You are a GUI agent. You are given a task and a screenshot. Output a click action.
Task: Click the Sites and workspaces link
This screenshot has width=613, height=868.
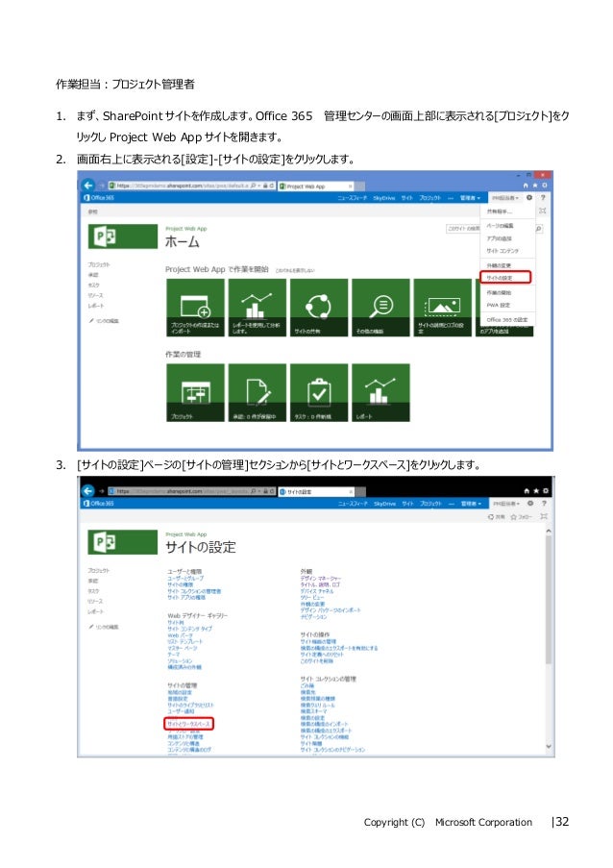click(x=188, y=724)
